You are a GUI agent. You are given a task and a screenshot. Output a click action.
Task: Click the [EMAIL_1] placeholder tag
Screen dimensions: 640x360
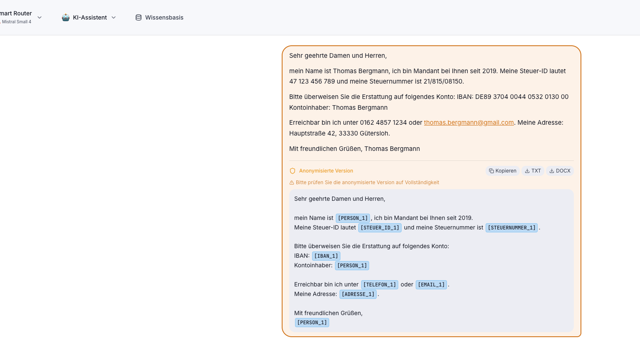[x=431, y=284]
